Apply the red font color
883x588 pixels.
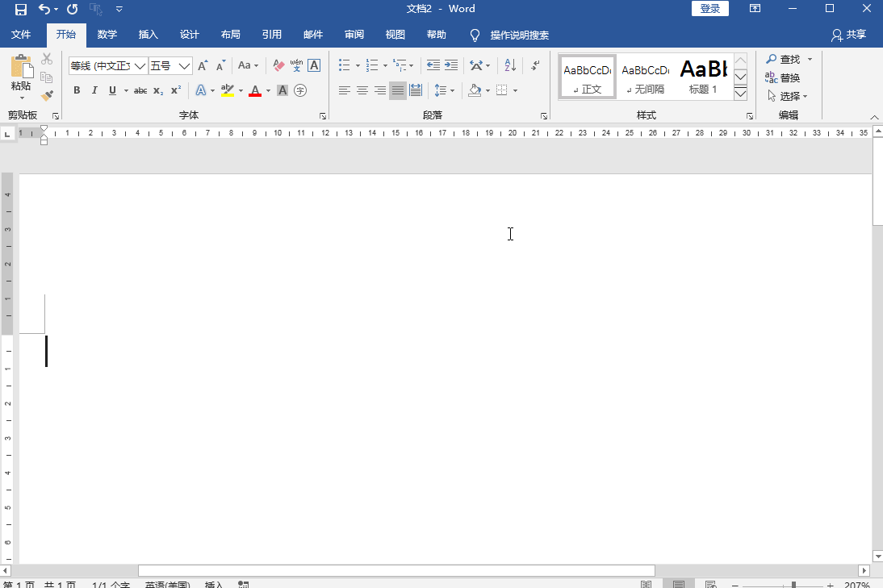click(255, 90)
